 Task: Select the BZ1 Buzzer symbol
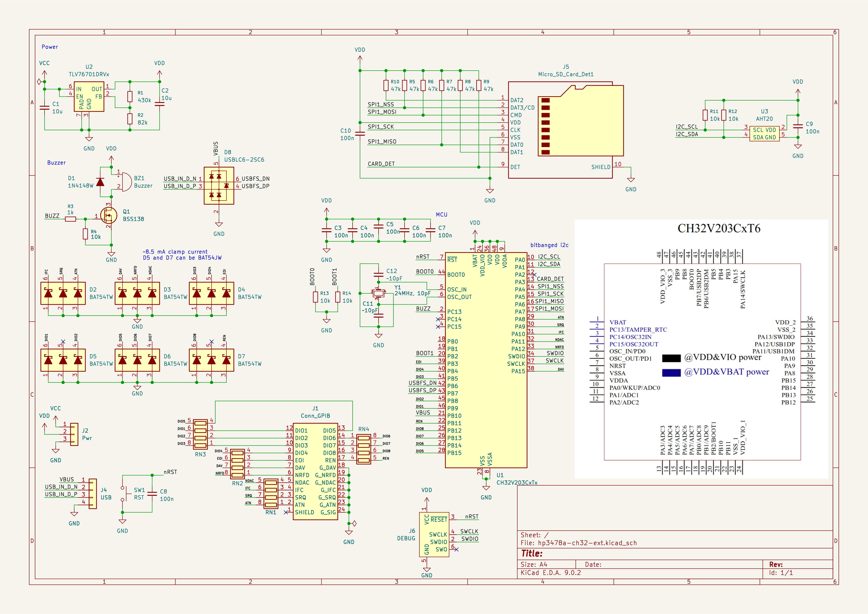(x=125, y=182)
